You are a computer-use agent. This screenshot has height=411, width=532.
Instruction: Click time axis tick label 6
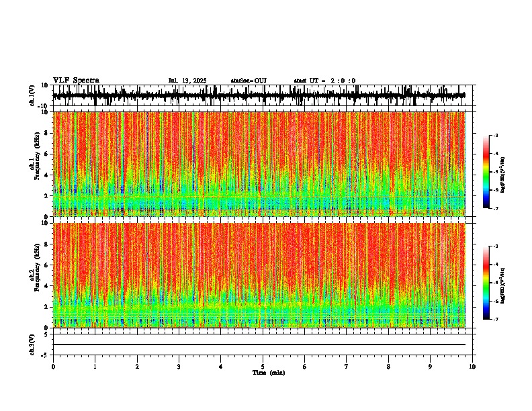point(305,367)
